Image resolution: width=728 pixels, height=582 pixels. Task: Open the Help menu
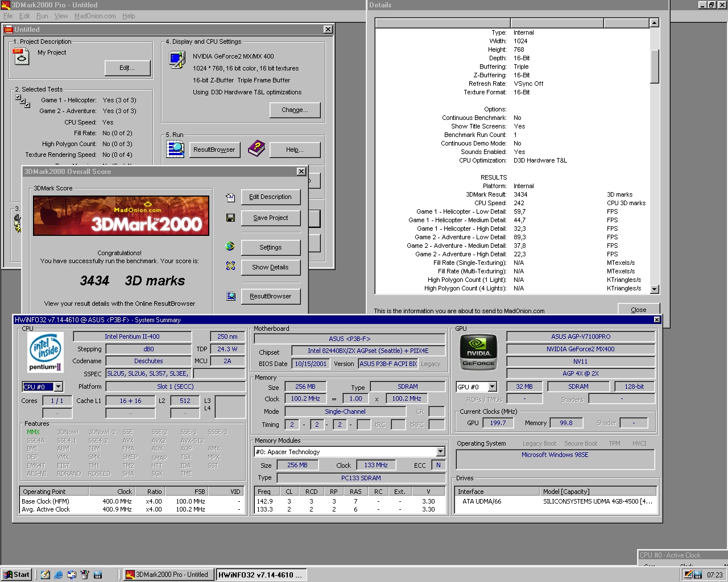(x=129, y=16)
